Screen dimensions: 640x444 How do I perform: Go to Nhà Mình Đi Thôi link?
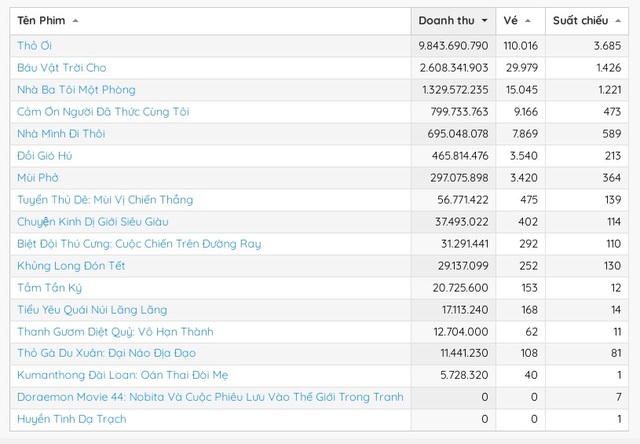coord(59,134)
